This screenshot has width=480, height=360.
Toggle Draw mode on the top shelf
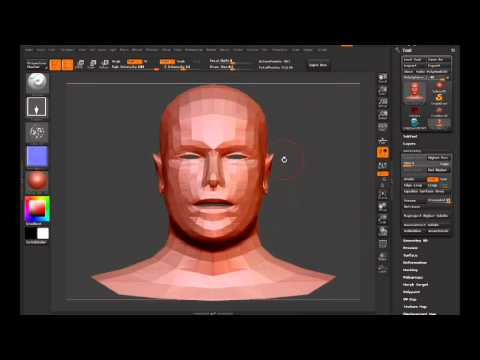click(68, 65)
